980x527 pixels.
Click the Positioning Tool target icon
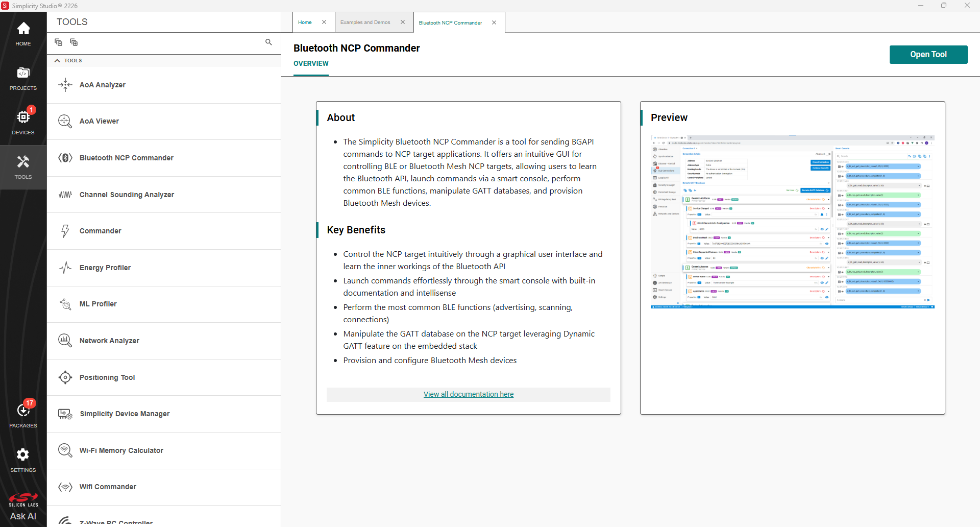[65, 377]
